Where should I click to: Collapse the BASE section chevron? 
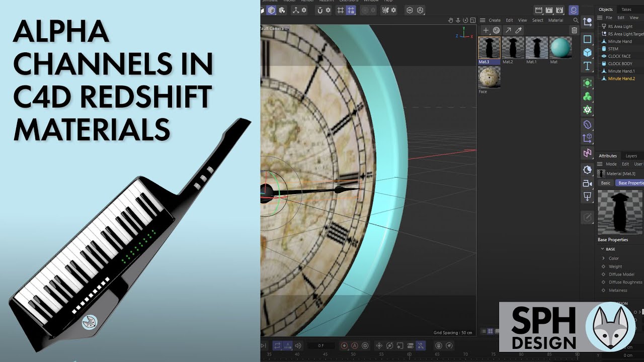tap(602, 249)
